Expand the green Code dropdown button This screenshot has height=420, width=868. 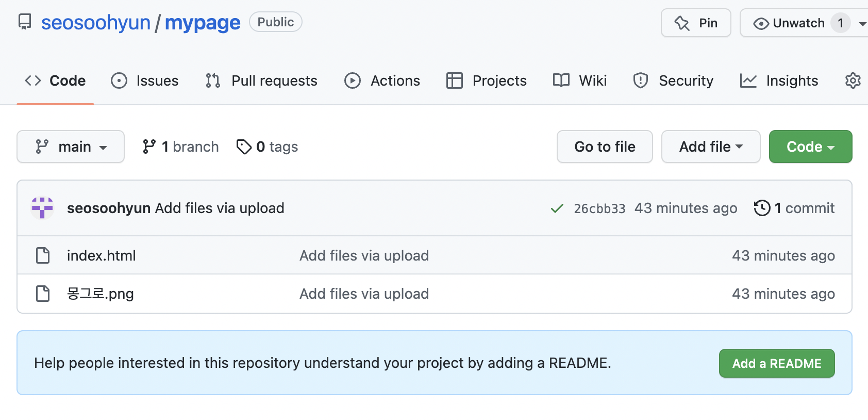(x=810, y=147)
